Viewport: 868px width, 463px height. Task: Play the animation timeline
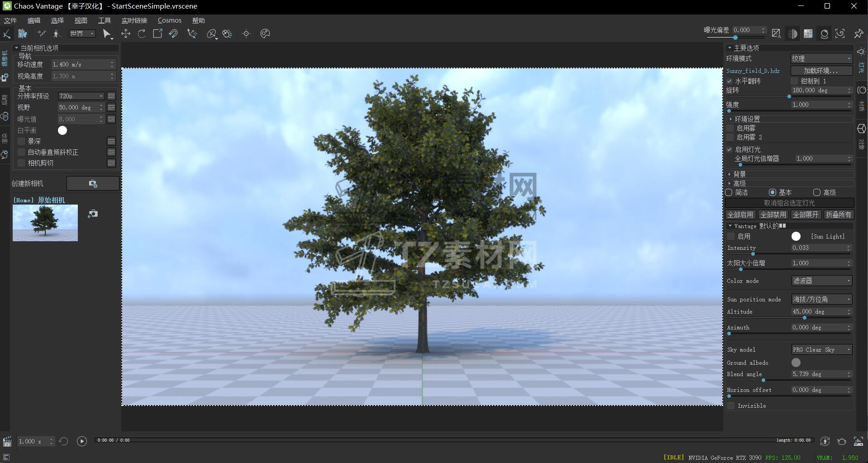click(x=81, y=441)
